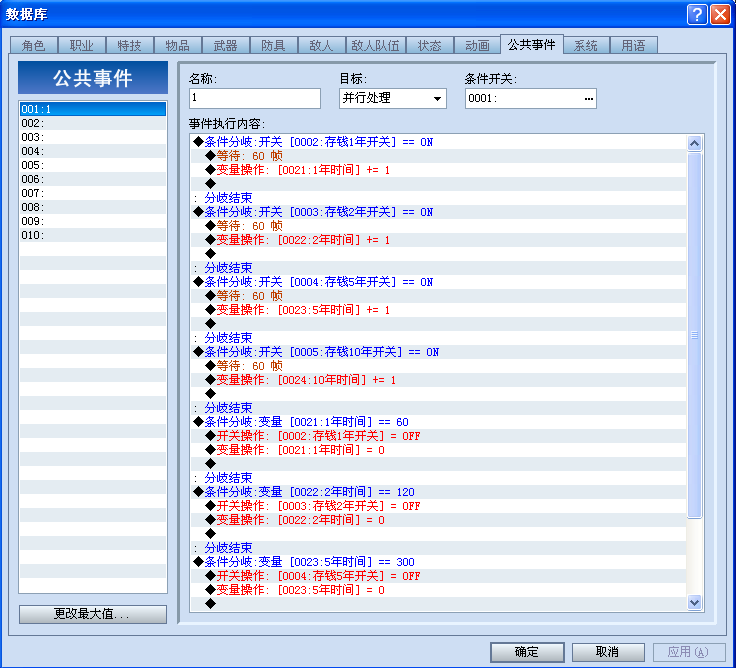Select common event 003 in list

93,137
